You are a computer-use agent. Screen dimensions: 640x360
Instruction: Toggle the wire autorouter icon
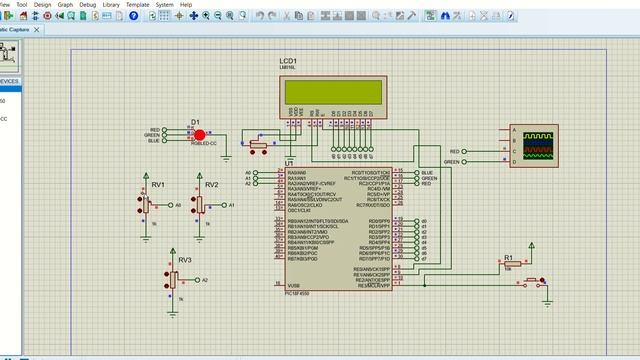430,16
